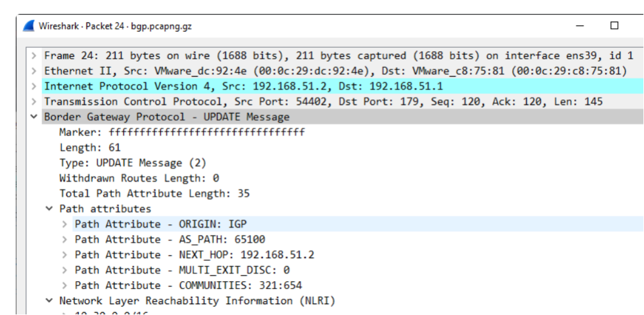644x315 pixels.
Task: Expand Ethernet II details
Action: [x=35, y=71]
